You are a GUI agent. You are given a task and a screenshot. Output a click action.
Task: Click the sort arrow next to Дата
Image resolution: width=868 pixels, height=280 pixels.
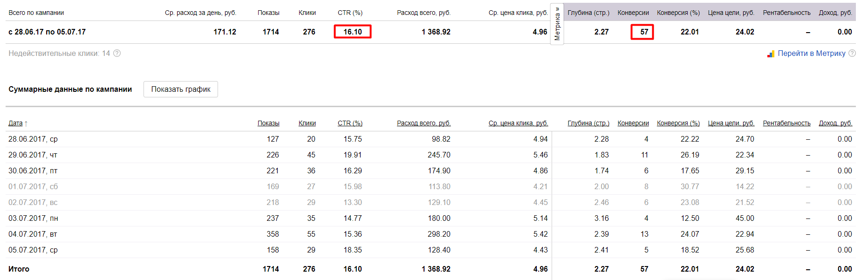[26, 123]
